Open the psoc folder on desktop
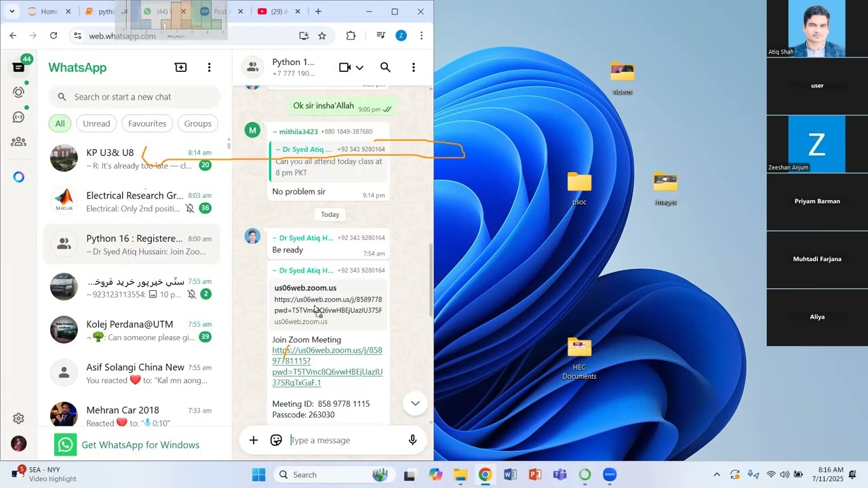This screenshot has width=868, height=488. (x=579, y=188)
